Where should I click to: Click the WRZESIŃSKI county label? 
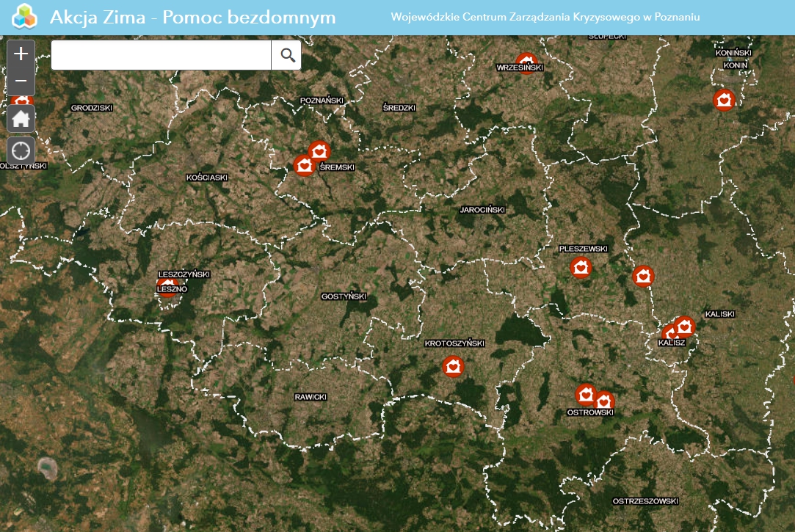(520, 68)
